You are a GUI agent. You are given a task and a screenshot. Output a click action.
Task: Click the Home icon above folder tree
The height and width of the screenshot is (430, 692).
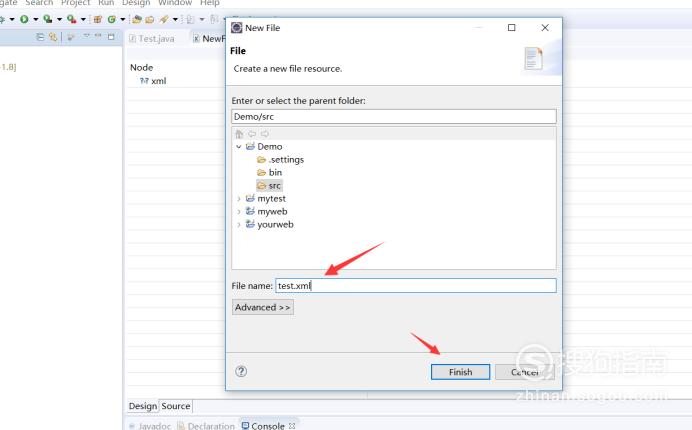pyautogui.click(x=239, y=134)
